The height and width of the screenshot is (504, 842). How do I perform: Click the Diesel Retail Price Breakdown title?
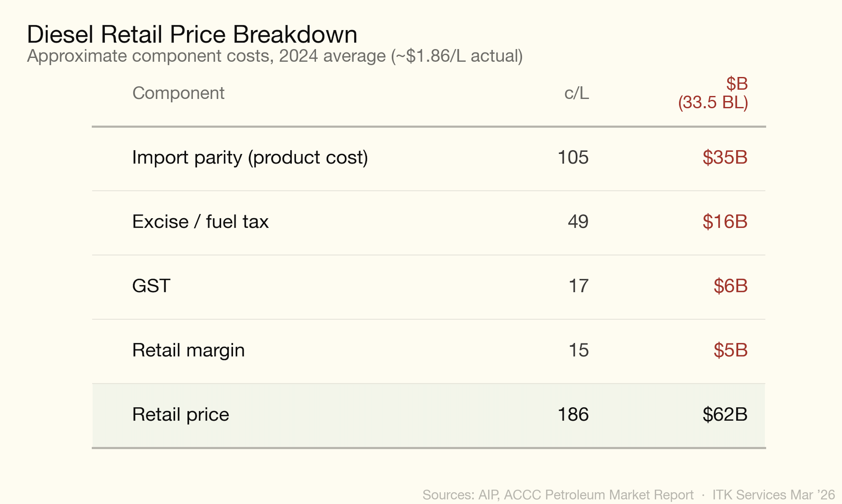click(192, 34)
